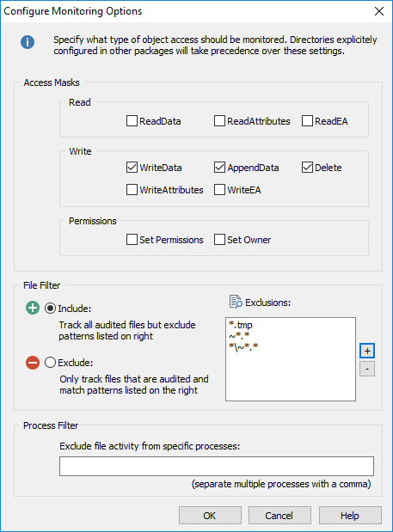
Task: Select the *.tmp exclusion entry
Action: [241, 325]
